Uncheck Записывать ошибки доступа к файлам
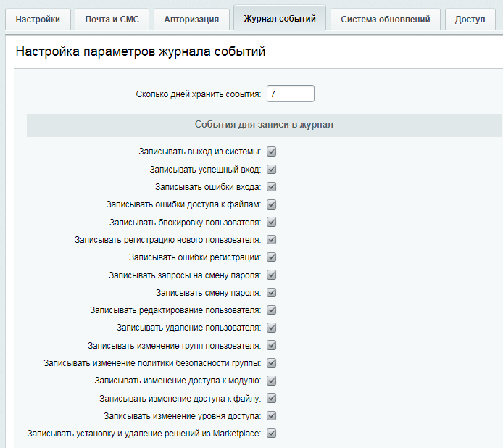Screen dimensions: 503x448 (x=272, y=204)
